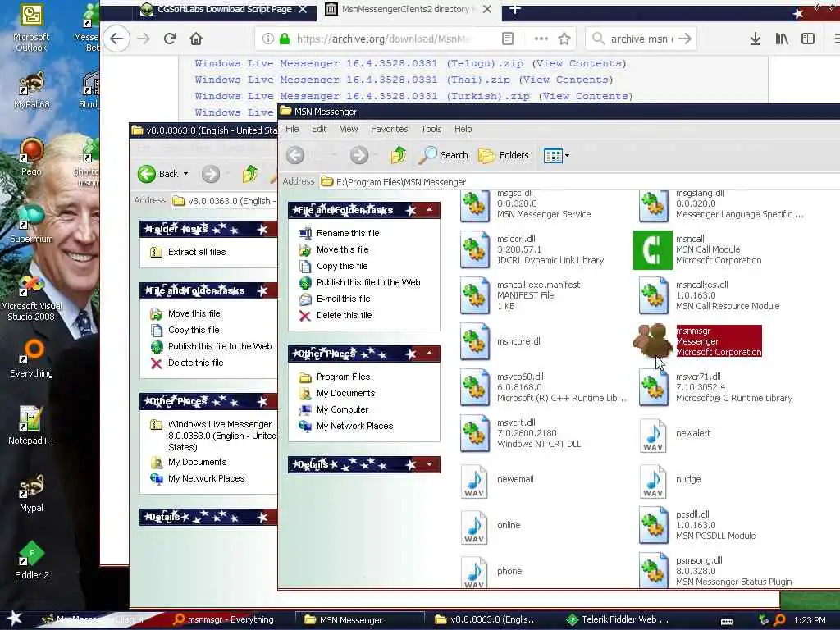
Task: Select the msncore.dll file
Action: click(x=501, y=341)
